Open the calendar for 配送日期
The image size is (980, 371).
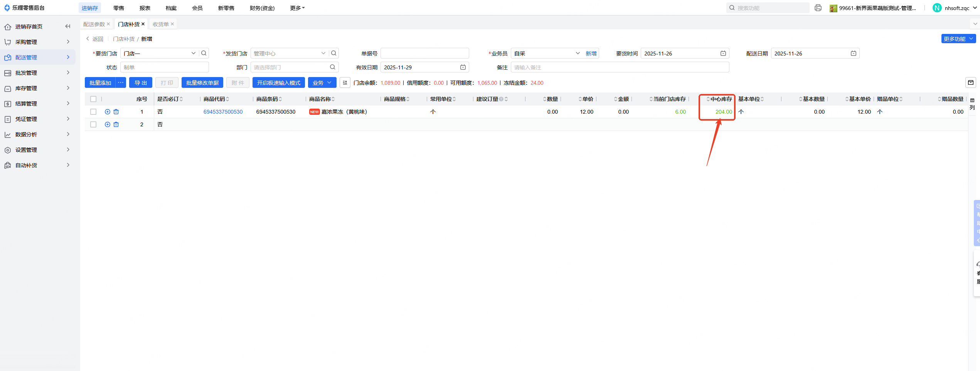point(854,53)
